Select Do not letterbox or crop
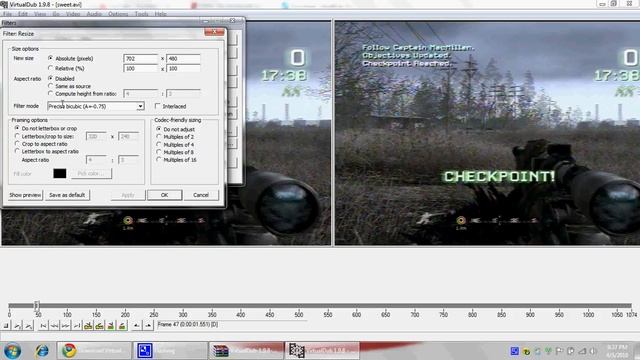 coord(46,128)
